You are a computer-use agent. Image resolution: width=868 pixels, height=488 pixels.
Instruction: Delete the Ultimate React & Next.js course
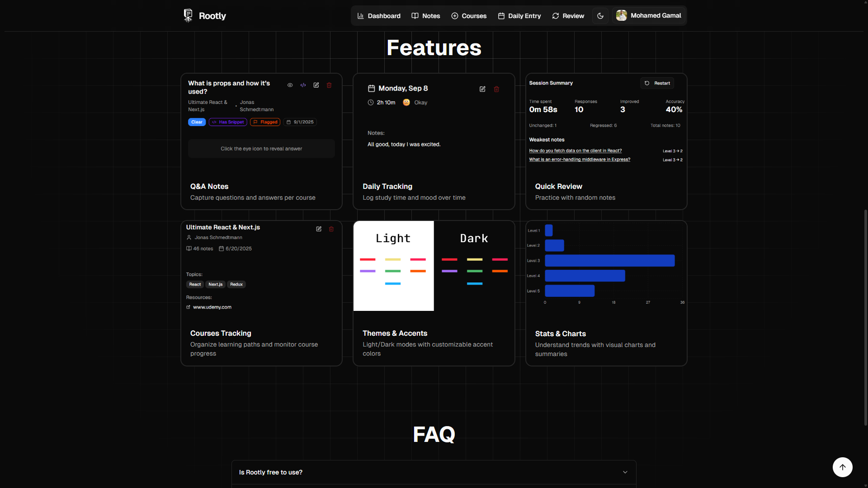331,229
